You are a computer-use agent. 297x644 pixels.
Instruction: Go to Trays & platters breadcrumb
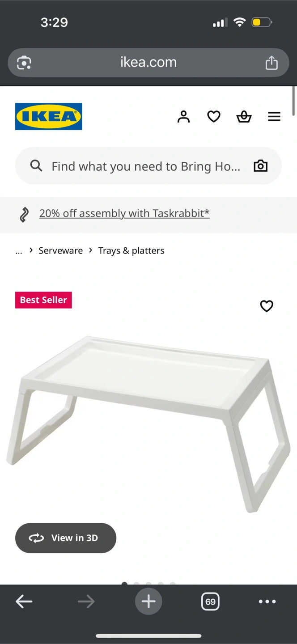click(131, 251)
